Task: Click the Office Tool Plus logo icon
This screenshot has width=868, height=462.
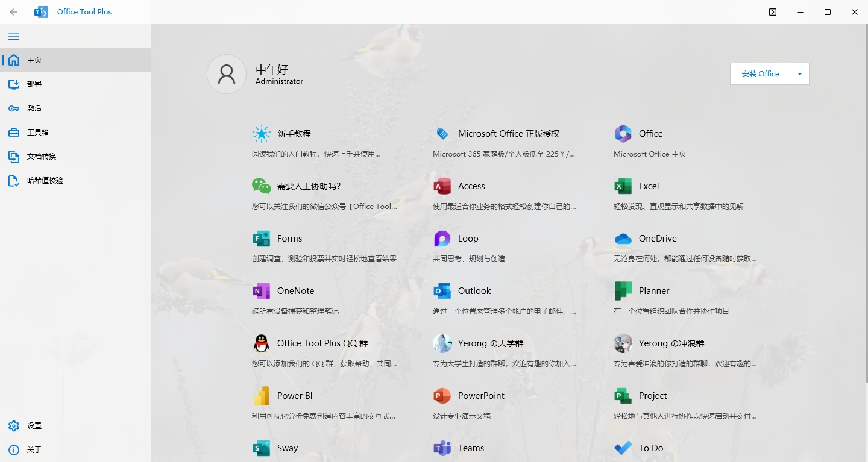Action: 41,12
